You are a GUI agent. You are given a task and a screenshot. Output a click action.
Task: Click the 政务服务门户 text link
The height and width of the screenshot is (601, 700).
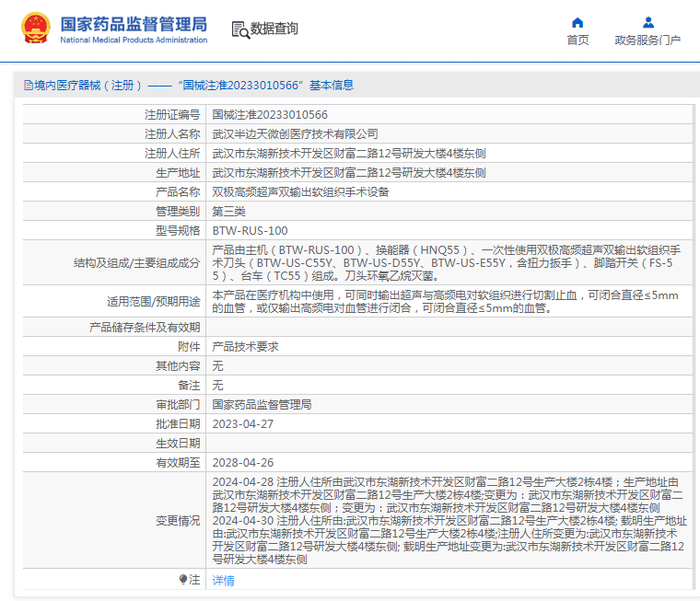(x=647, y=40)
